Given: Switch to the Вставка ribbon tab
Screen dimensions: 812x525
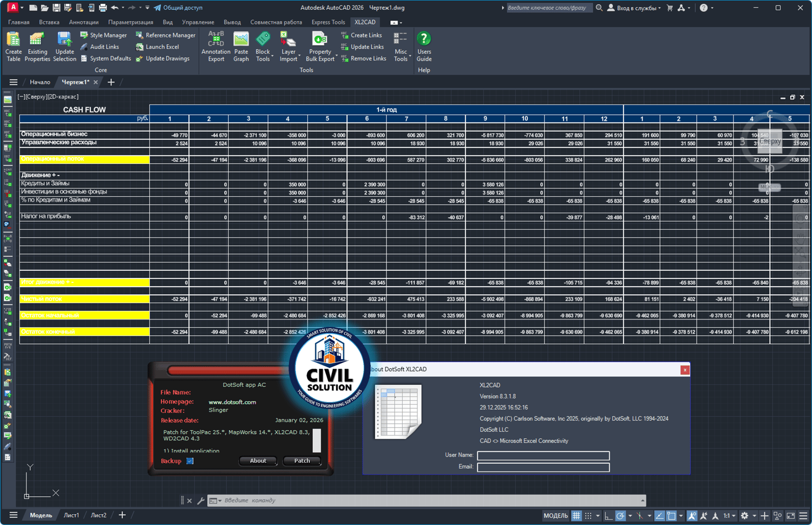Looking at the screenshot, I should [x=49, y=22].
